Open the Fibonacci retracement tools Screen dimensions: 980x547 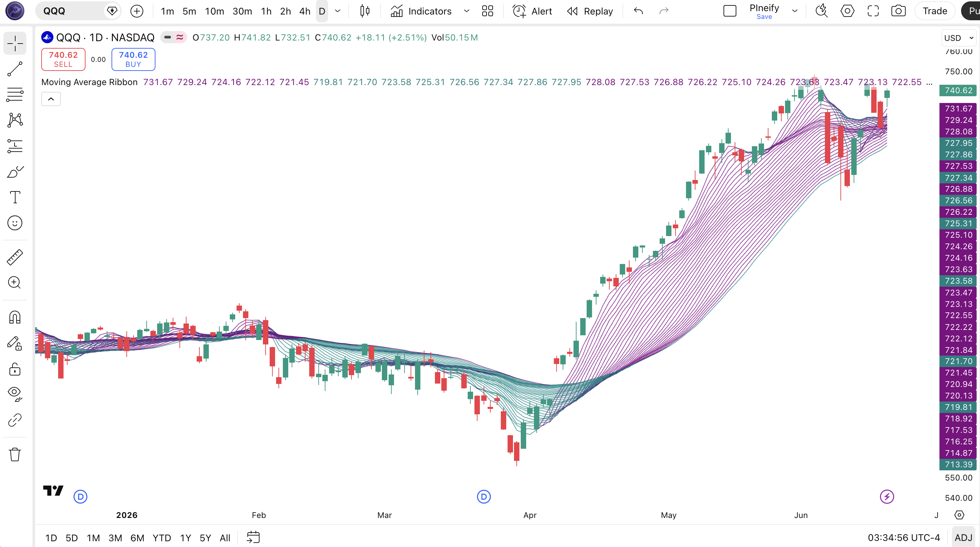coord(15,95)
